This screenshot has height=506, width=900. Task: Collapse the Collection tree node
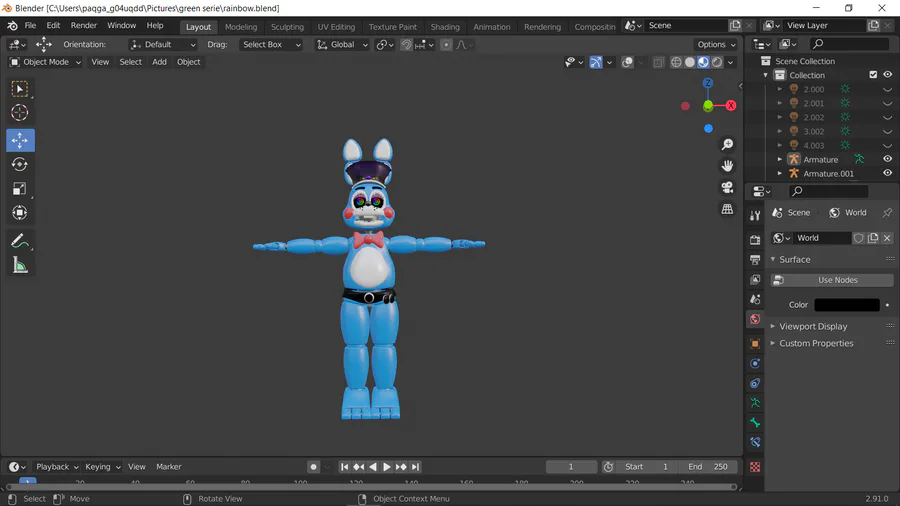pos(765,75)
